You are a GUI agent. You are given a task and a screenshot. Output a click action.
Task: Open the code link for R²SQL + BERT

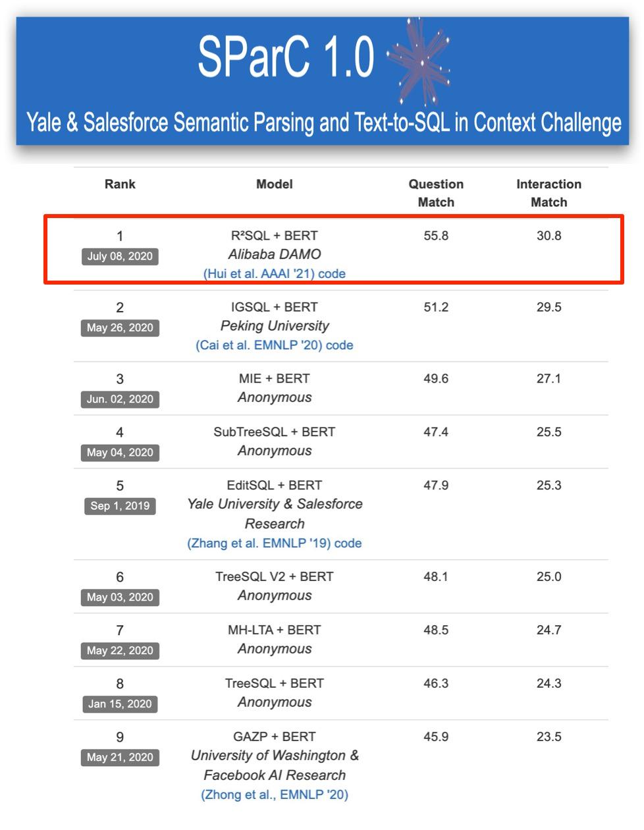[332, 273]
